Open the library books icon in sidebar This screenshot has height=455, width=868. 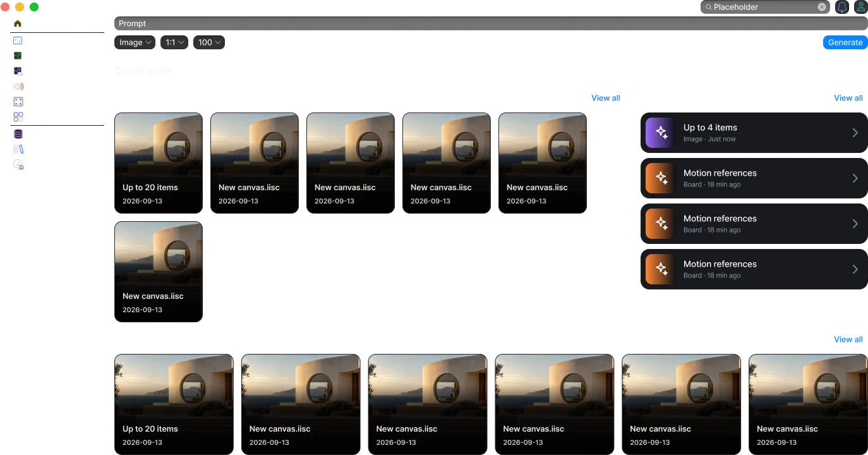[18, 149]
